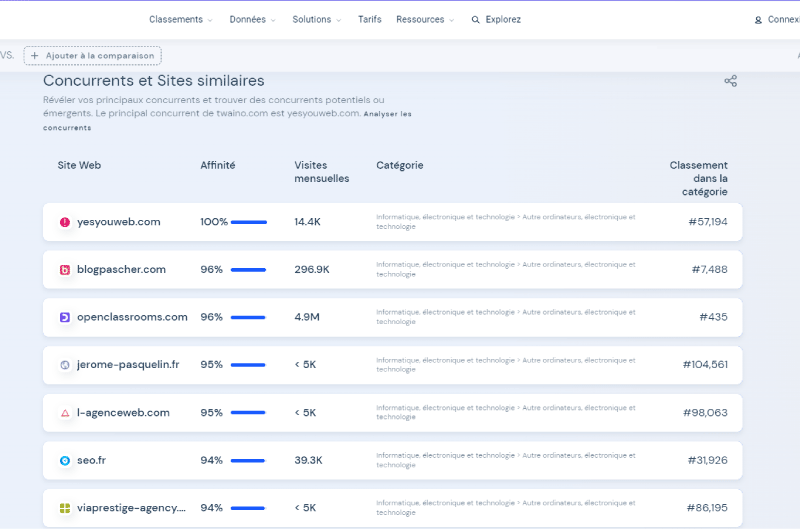800x530 pixels.
Task: Click the user account icon beside Connexion
Action: point(758,20)
